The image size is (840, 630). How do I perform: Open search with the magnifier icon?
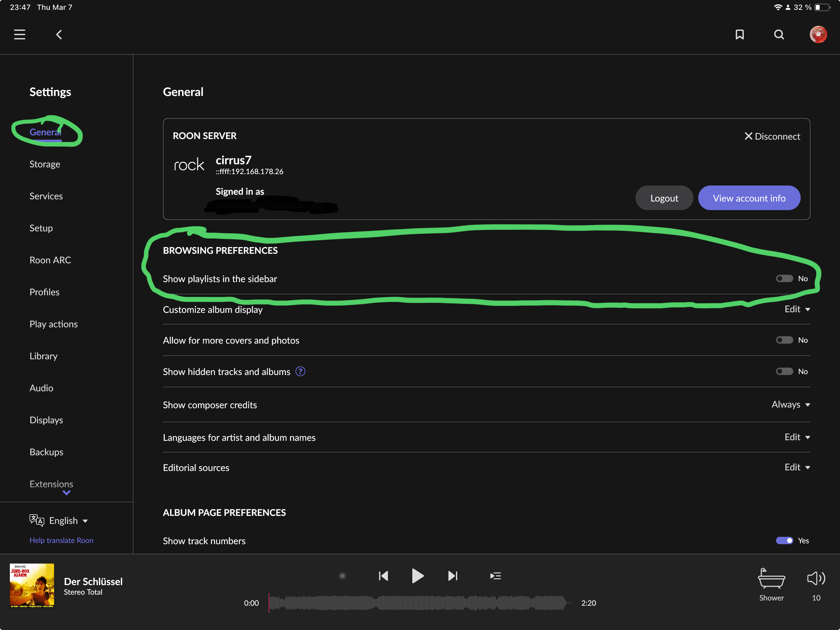(x=779, y=34)
